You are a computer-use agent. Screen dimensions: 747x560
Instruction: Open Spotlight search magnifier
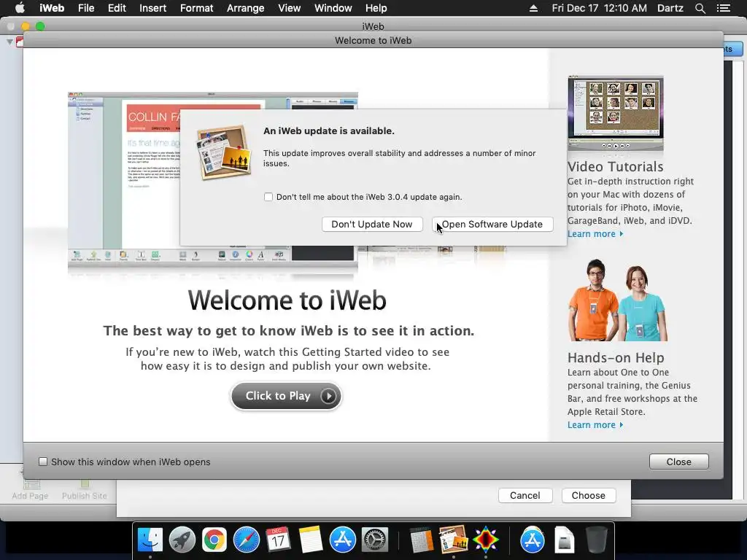click(700, 8)
